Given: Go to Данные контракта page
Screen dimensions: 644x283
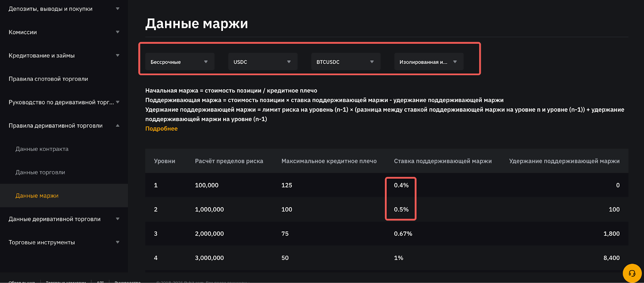Looking at the screenshot, I should click(x=42, y=149).
